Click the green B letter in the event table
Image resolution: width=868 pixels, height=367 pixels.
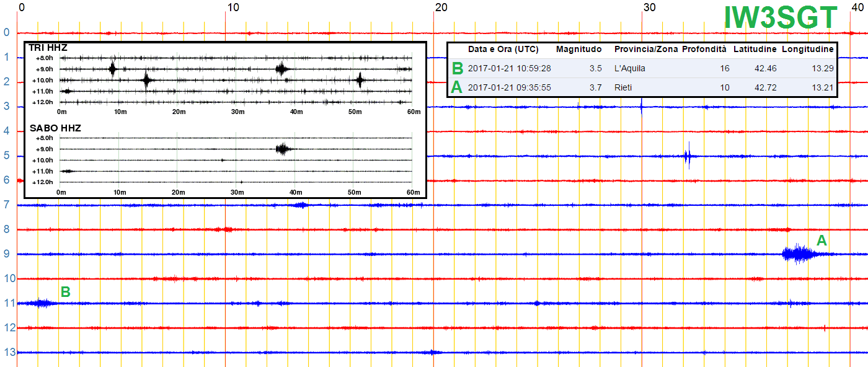pyautogui.click(x=458, y=68)
